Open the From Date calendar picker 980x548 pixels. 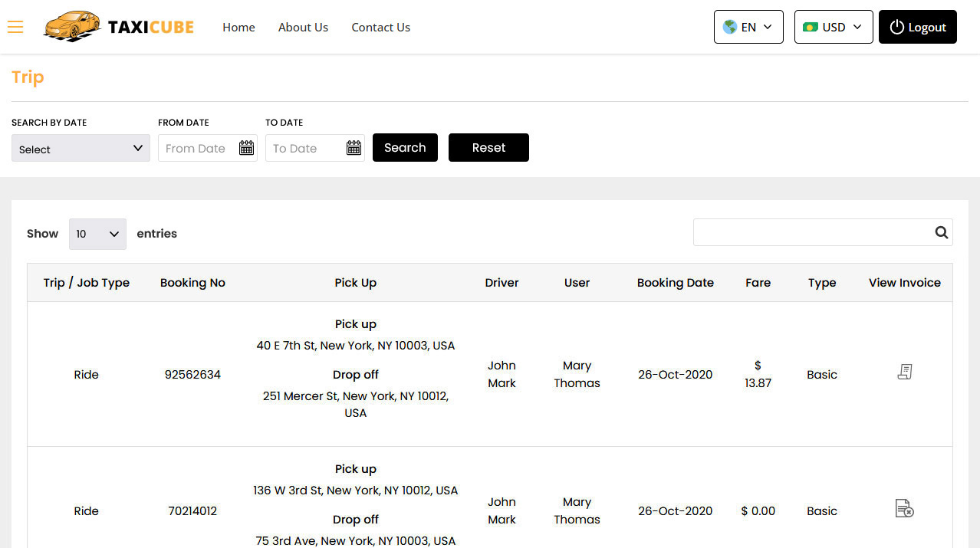[246, 147]
